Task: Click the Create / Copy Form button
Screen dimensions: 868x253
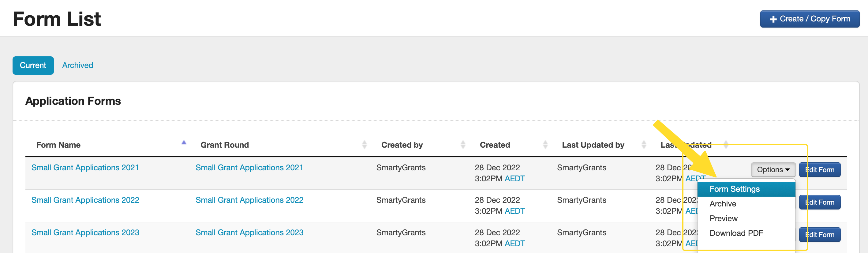Action: click(x=809, y=19)
